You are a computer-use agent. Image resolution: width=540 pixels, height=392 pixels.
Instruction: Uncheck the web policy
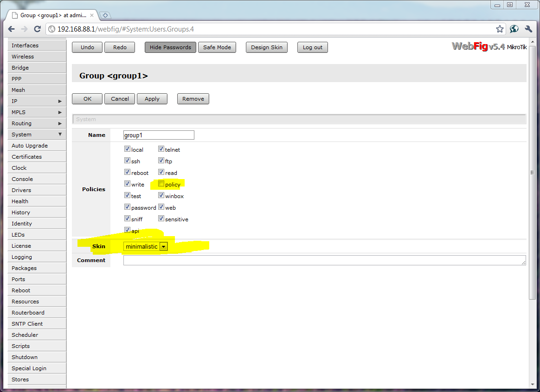(161, 207)
